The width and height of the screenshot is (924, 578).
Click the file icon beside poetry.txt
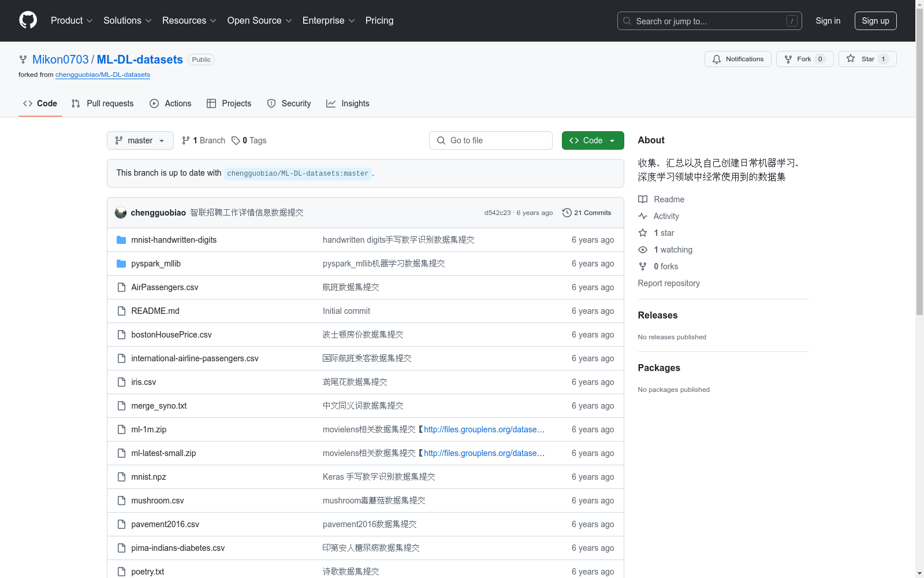pos(121,572)
